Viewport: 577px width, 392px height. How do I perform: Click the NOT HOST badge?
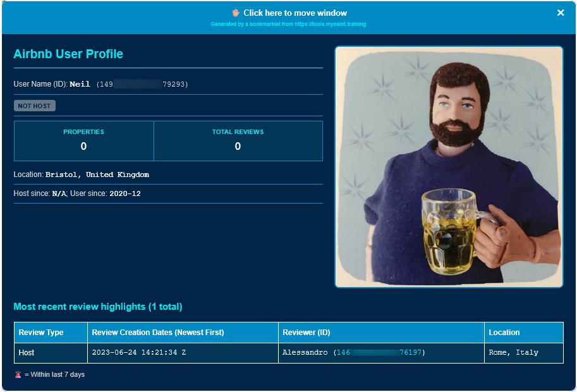pos(34,106)
